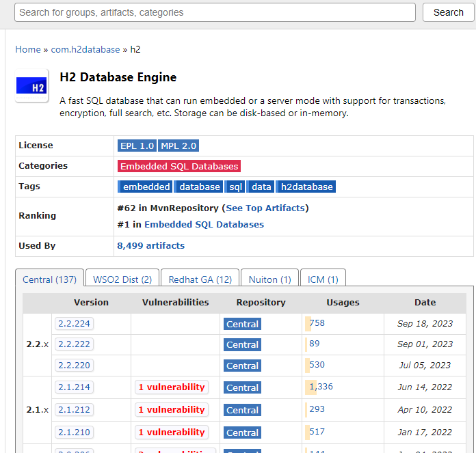This screenshot has width=476, height=453.
Task: Open the 89 usages link
Action: (x=314, y=344)
